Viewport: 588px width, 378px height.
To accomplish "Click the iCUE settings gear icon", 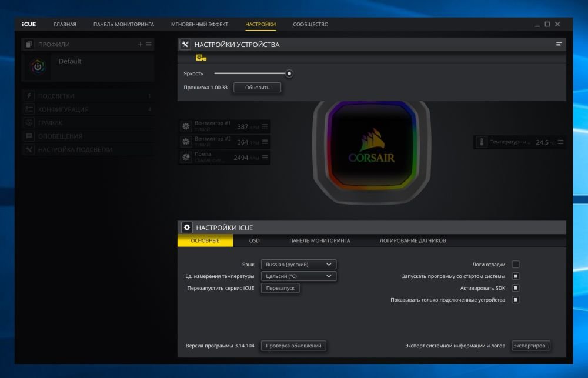I will (187, 228).
